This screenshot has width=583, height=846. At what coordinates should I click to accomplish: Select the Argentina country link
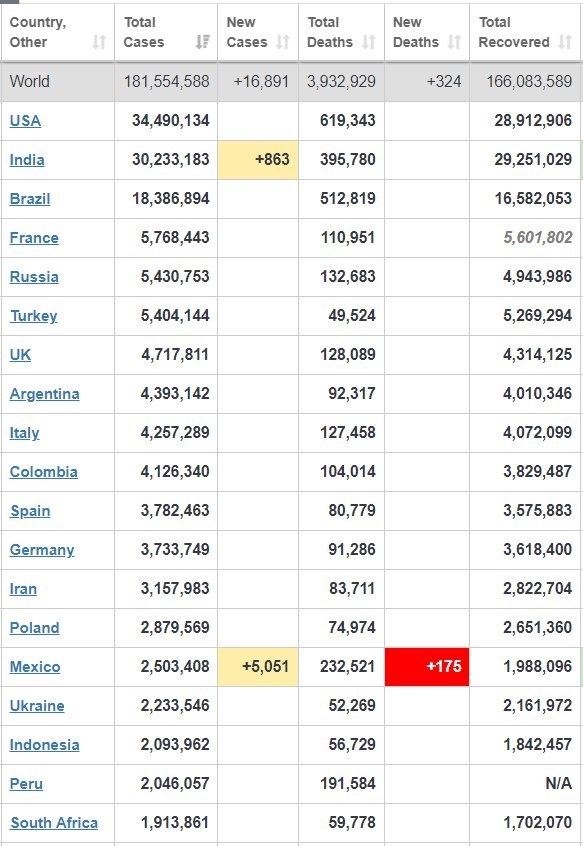[45, 394]
